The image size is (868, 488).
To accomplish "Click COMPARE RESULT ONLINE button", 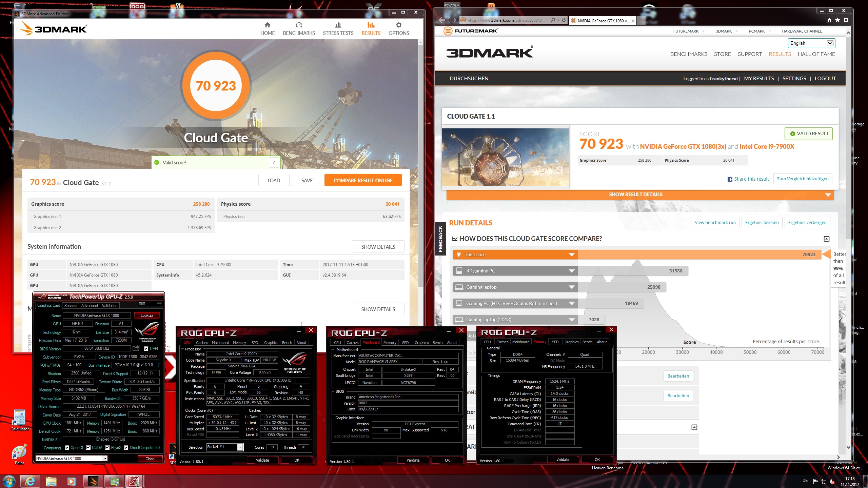I will 363,180.
